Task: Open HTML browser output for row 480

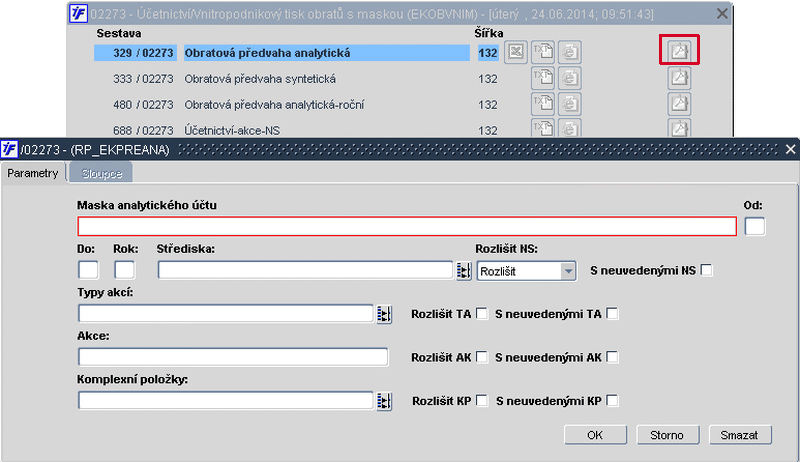Action: (x=570, y=104)
